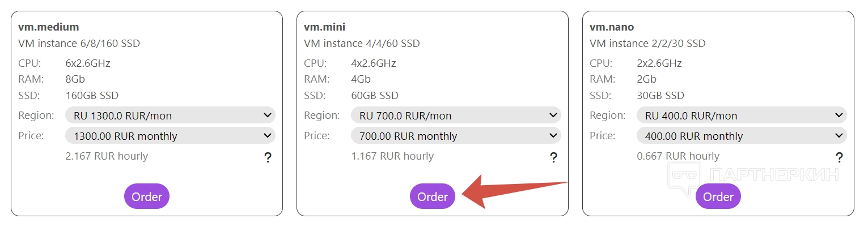Click the vm.nano plan heading
This screenshot has height=227, width=868.
click(612, 27)
